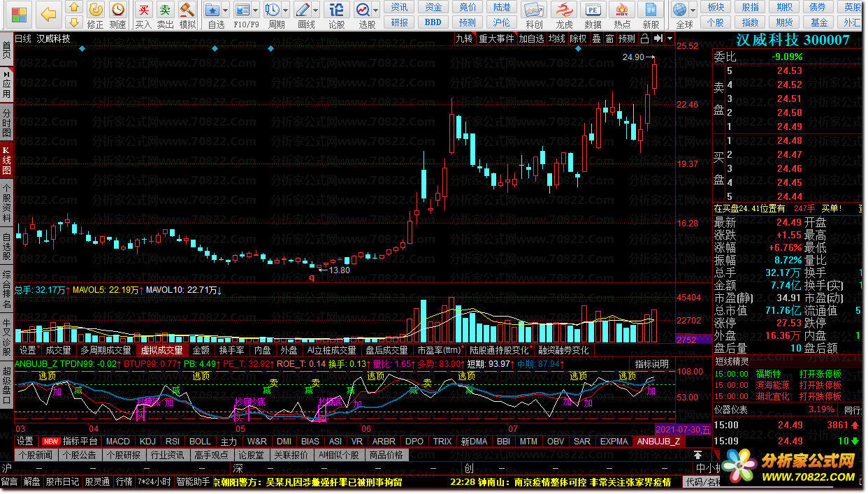Open 新股 IPO icon

[x=651, y=10]
